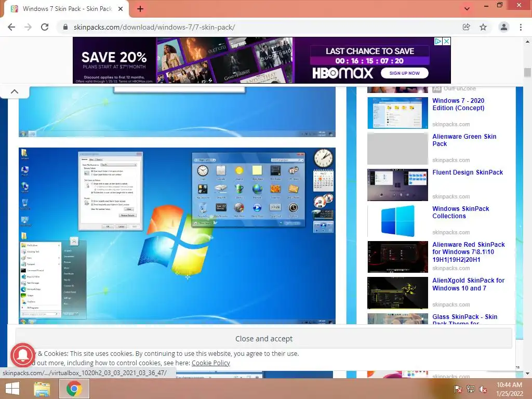Open the upper partial screenshot image

(177, 112)
